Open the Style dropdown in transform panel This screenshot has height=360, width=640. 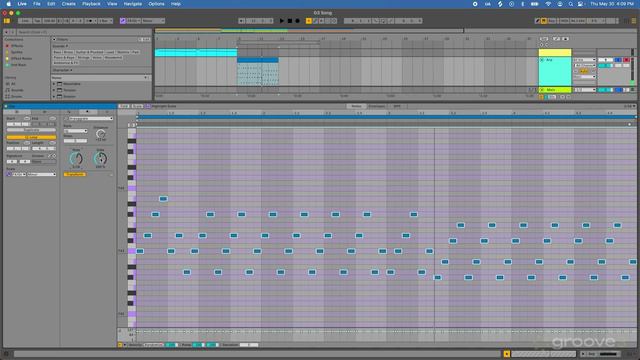[76, 131]
